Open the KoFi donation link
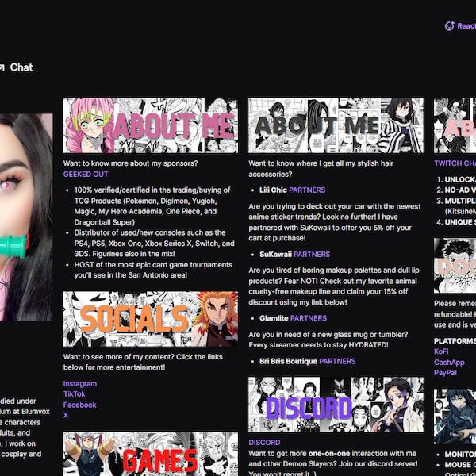476x476 pixels. [x=441, y=351]
